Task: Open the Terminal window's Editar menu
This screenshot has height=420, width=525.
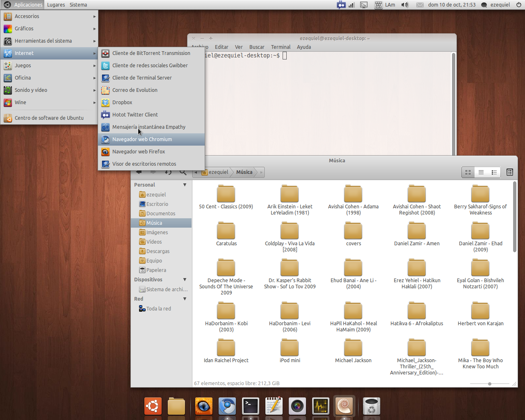Action: coord(221,47)
